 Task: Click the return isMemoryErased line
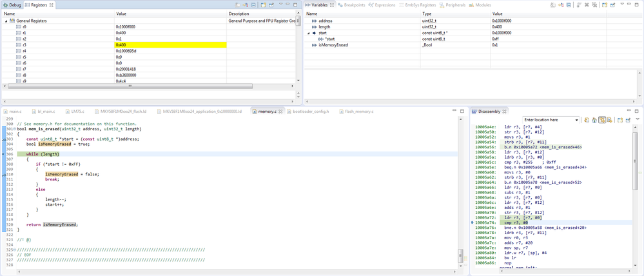[52, 224]
